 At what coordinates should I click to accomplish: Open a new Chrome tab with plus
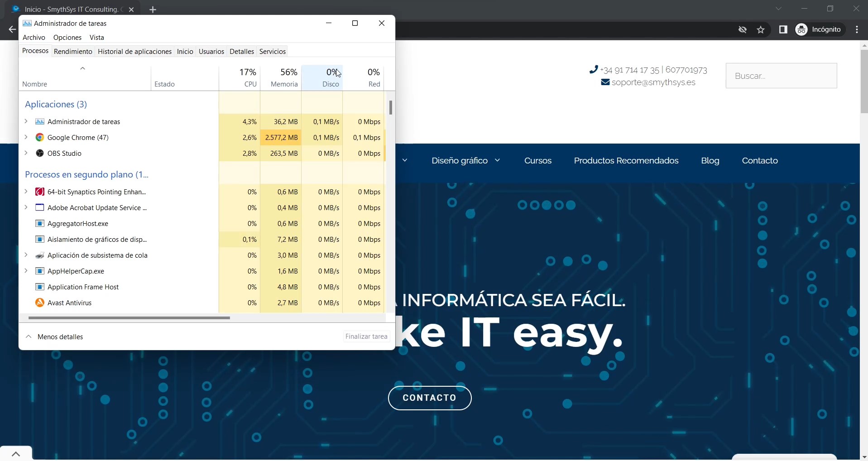(153, 10)
